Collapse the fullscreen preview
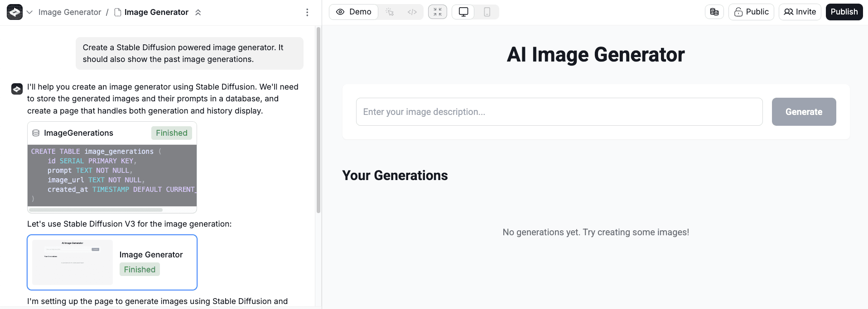Image resolution: width=868 pixels, height=309 pixels. pyautogui.click(x=438, y=12)
